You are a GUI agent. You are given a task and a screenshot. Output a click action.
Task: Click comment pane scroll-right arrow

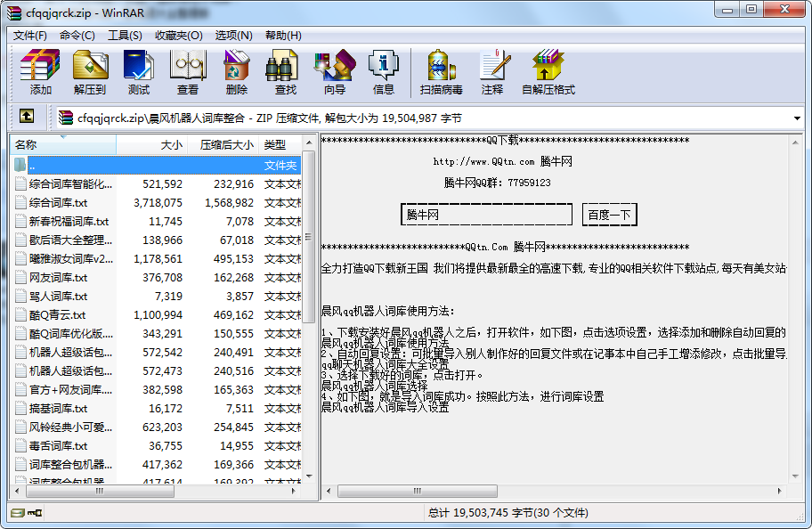(779, 491)
